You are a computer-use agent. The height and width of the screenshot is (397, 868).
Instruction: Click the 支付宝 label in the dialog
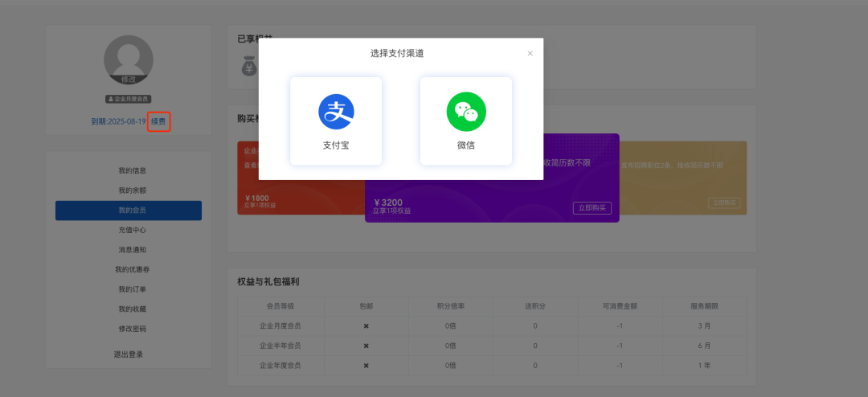point(336,145)
